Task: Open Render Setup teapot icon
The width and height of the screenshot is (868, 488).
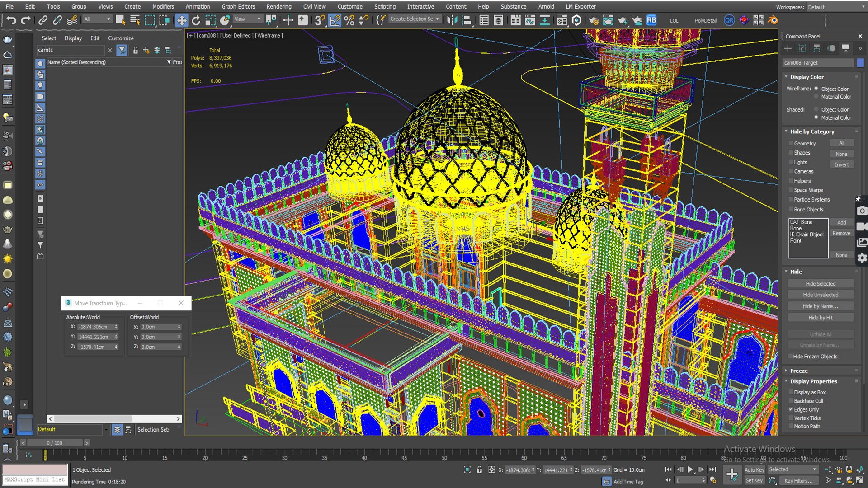Action: [x=594, y=20]
